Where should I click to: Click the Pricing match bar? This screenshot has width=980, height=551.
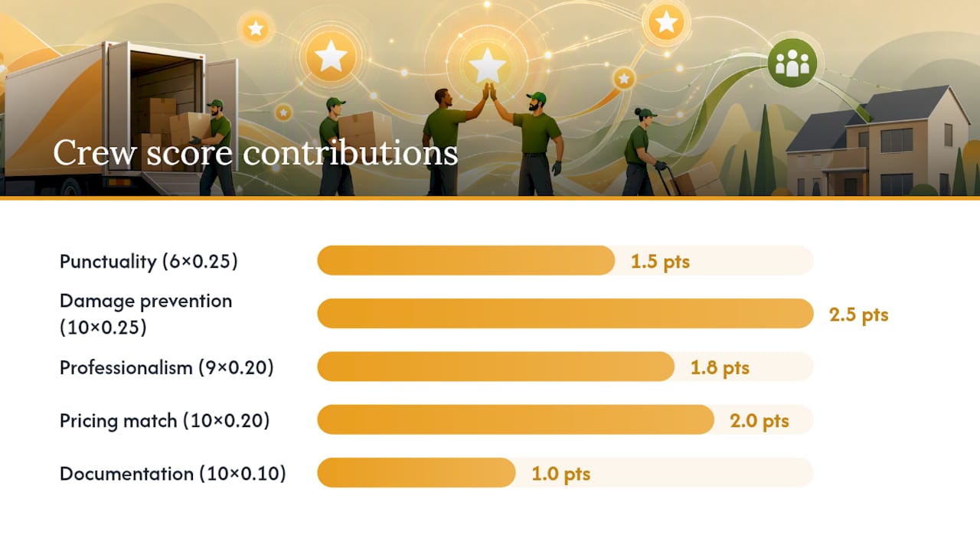point(565,420)
